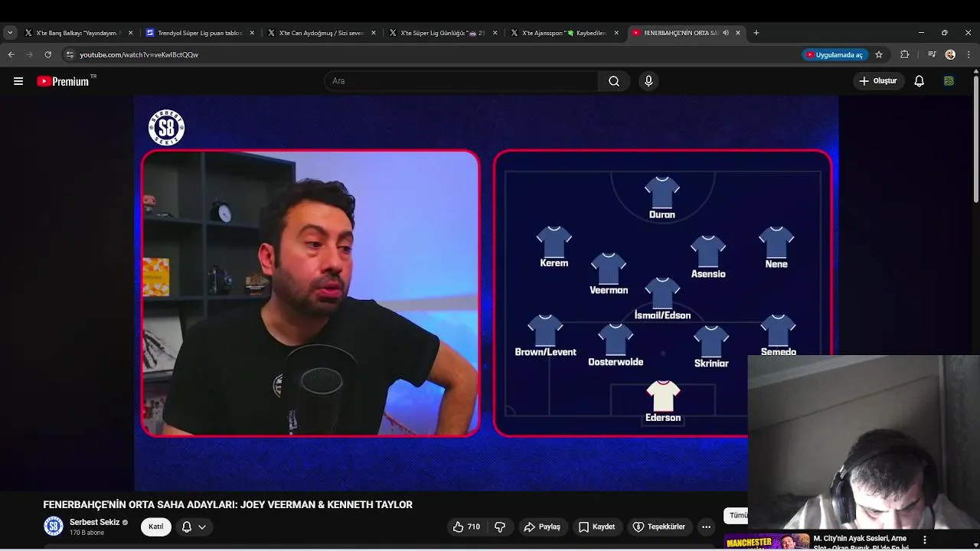
Task: Click the Oluştur create button
Action: coord(878,81)
